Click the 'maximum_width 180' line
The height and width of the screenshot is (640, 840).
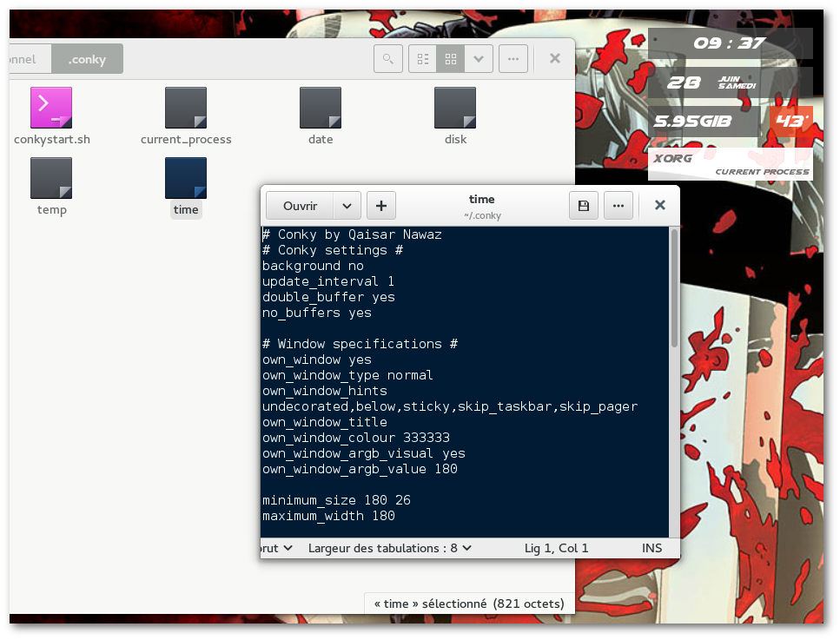coord(328,517)
